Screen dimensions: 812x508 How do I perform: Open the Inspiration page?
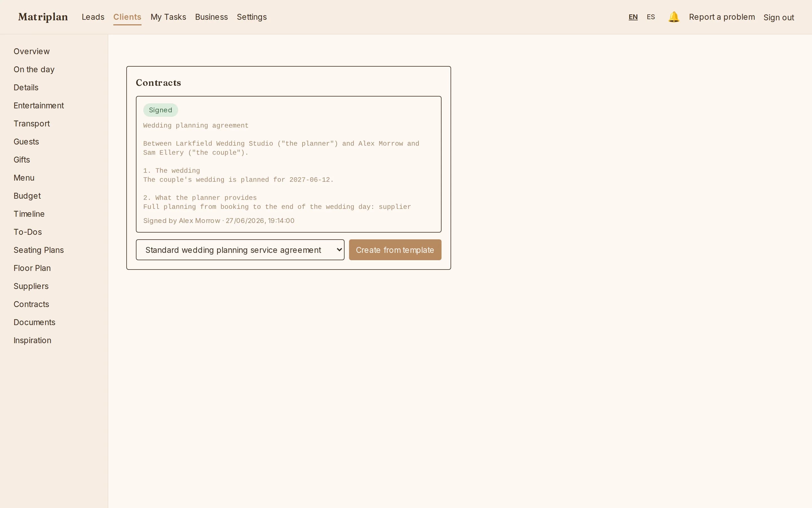32,340
